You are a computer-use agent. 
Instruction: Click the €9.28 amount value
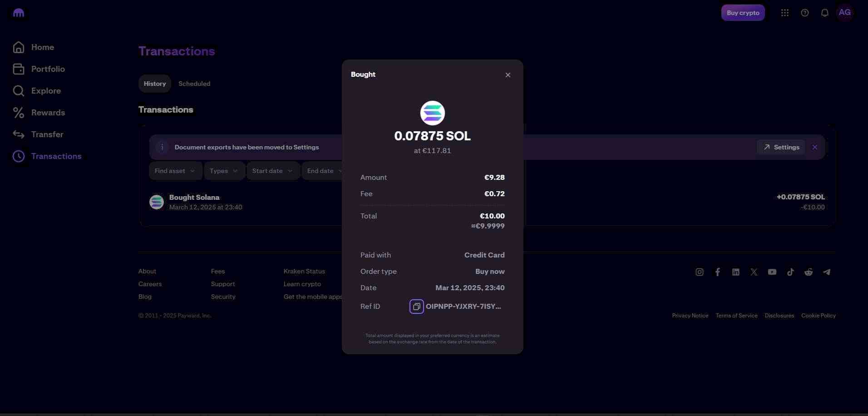(494, 178)
